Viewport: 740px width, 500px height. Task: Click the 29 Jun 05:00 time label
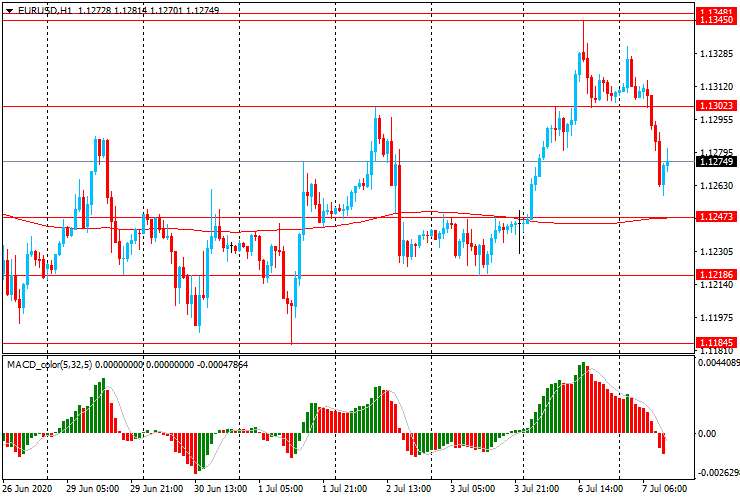tap(92, 488)
